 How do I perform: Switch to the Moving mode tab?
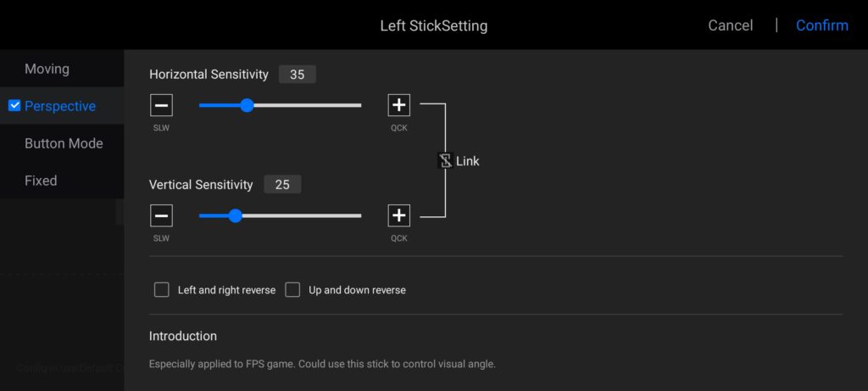(47, 69)
